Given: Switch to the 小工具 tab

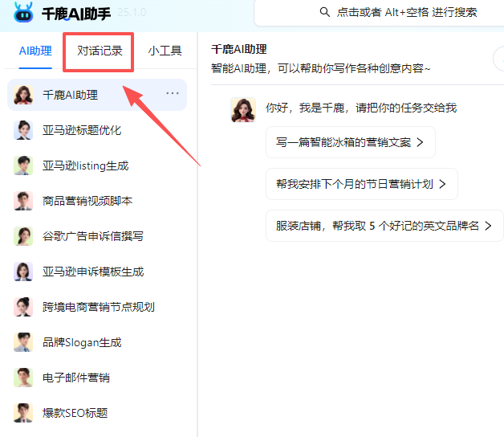Looking at the screenshot, I should coord(165,51).
